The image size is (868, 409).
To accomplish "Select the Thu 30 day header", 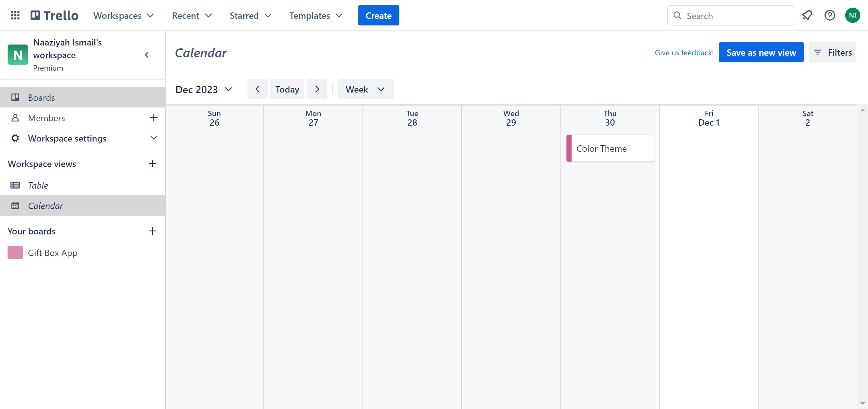I will [x=610, y=118].
